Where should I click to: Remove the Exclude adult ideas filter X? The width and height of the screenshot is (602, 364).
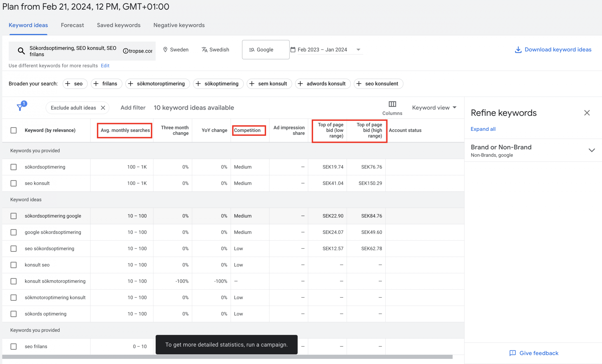point(103,108)
